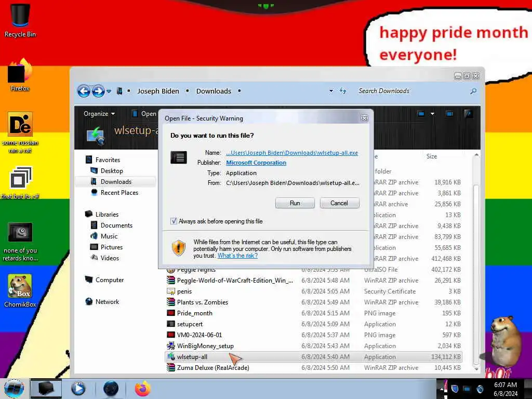Image resolution: width=532 pixels, height=399 pixels.
Task: Click the Open toolbar button
Action: [x=144, y=114]
